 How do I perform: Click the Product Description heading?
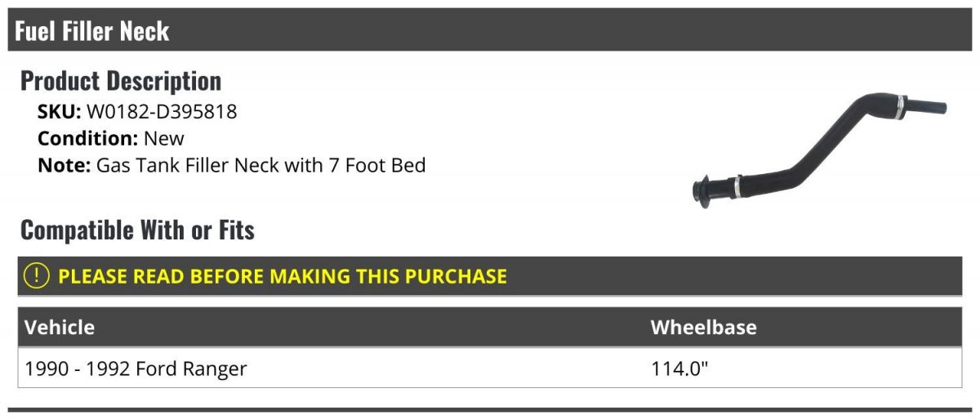click(121, 81)
